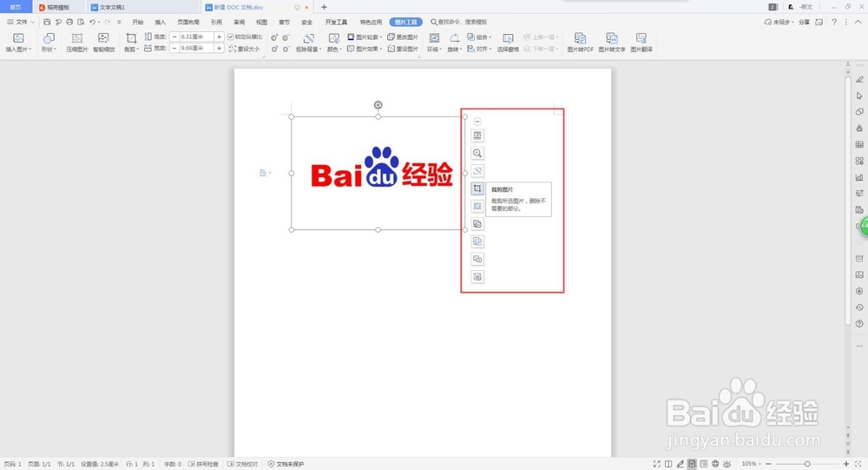This screenshot has height=470, width=868.
Task: Open the 形状 shapes dropdown
Action: click(48, 42)
